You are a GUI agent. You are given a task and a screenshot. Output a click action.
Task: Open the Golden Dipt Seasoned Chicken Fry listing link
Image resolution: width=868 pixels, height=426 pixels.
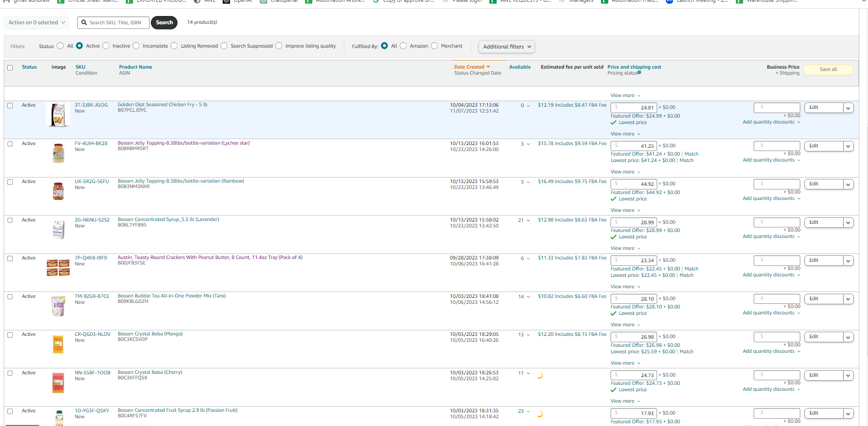pyautogui.click(x=162, y=104)
